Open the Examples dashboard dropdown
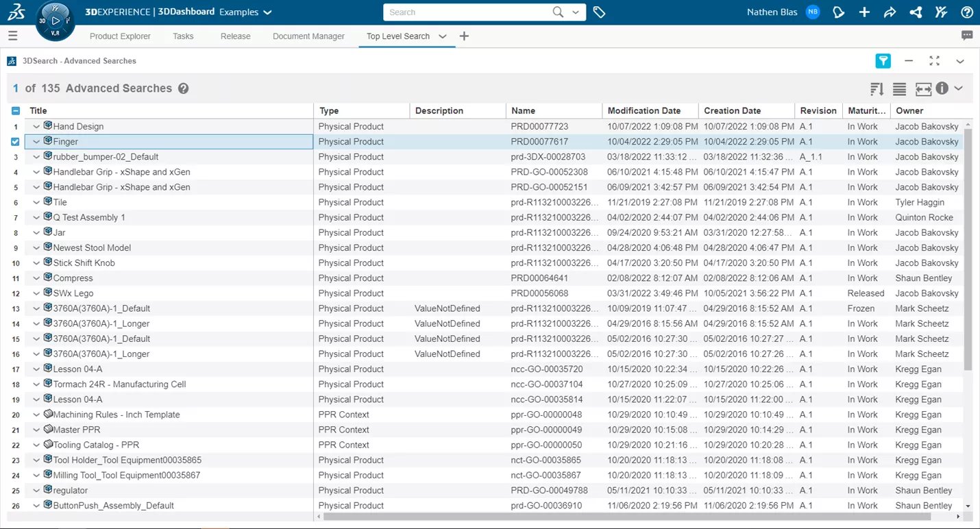This screenshot has width=980, height=529. coord(245,12)
